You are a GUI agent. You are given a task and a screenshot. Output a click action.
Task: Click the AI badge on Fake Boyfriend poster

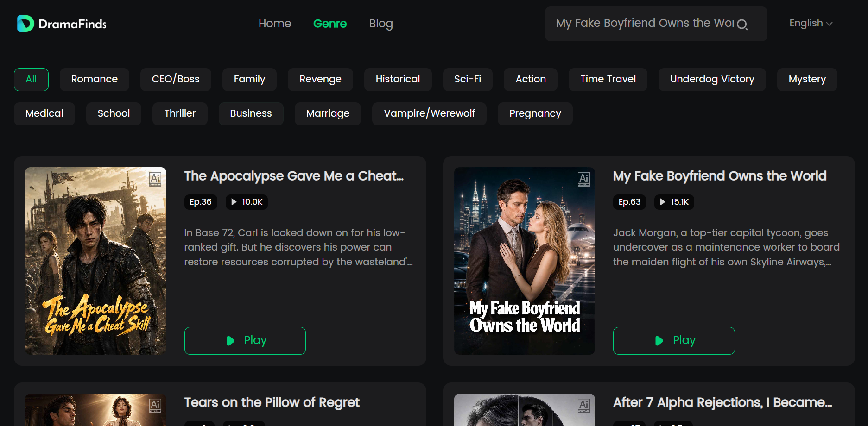click(x=584, y=179)
